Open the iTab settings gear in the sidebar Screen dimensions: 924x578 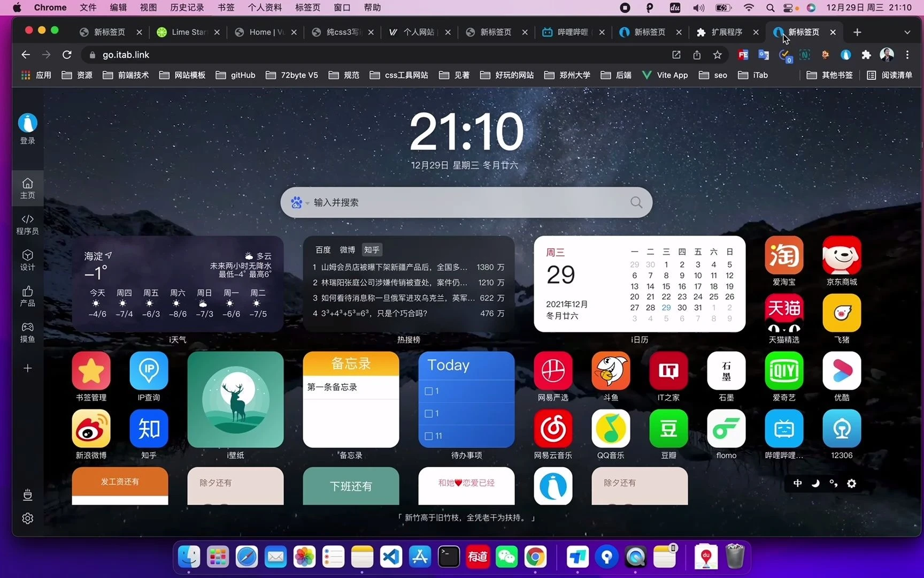coord(28,518)
